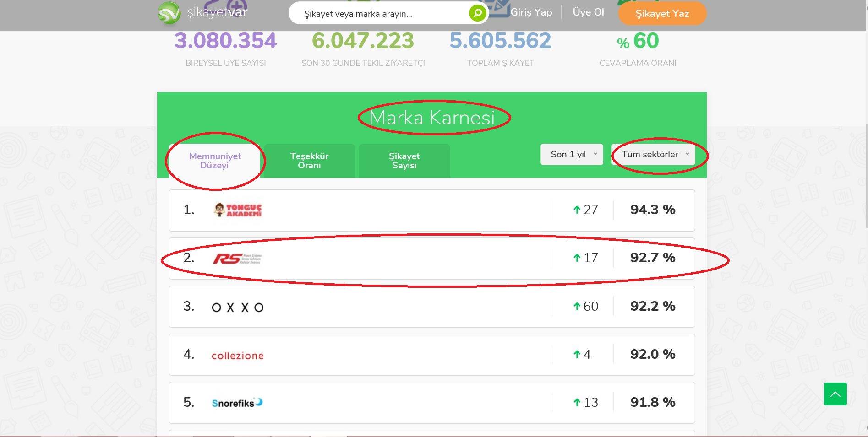Click the 91.8 % satisfaction score
868x437 pixels.
(653, 402)
